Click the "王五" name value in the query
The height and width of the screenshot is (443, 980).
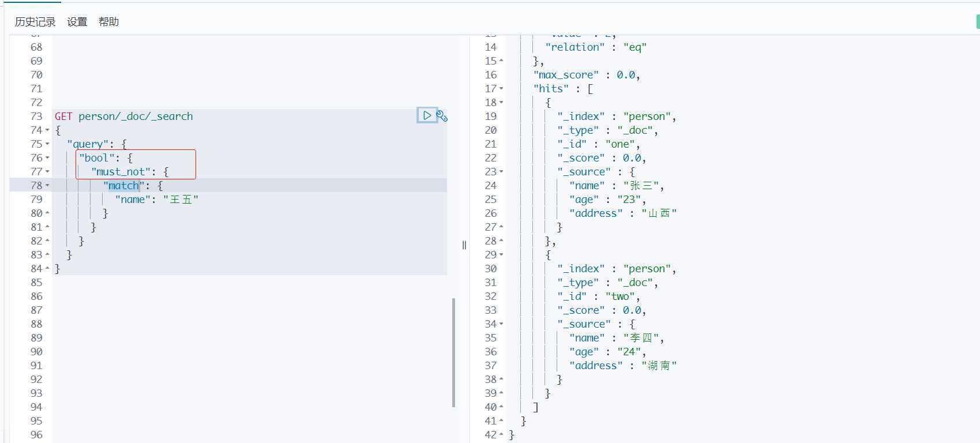[x=181, y=200]
